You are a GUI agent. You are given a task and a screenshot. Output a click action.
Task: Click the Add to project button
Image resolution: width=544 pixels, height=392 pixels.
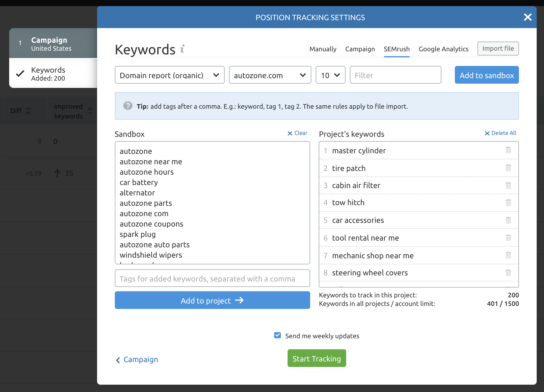(212, 300)
